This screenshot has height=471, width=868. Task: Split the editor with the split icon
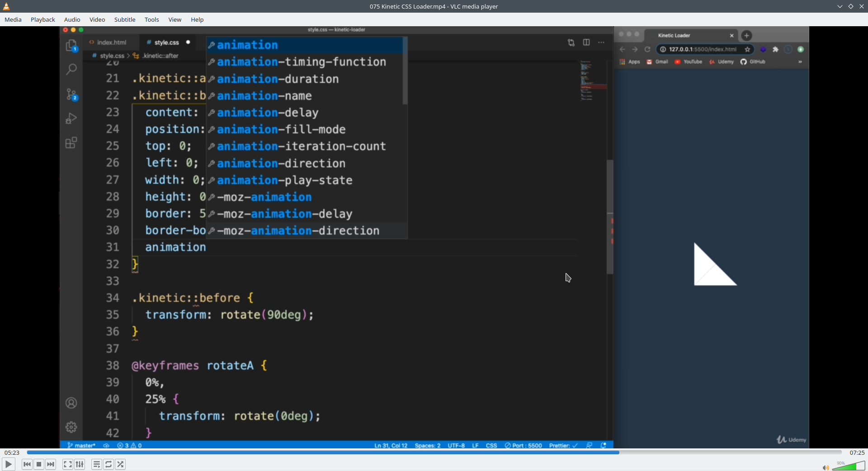[x=586, y=42]
